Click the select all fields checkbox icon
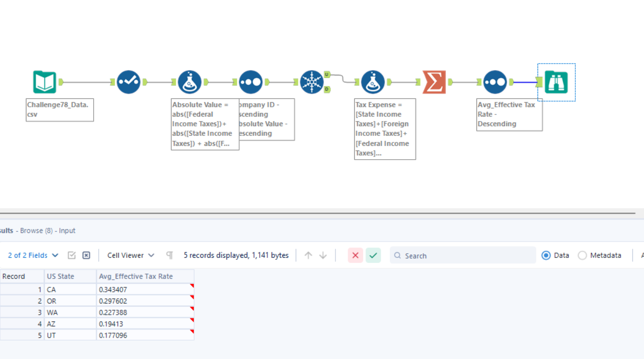This screenshot has height=359, width=644. click(72, 255)
